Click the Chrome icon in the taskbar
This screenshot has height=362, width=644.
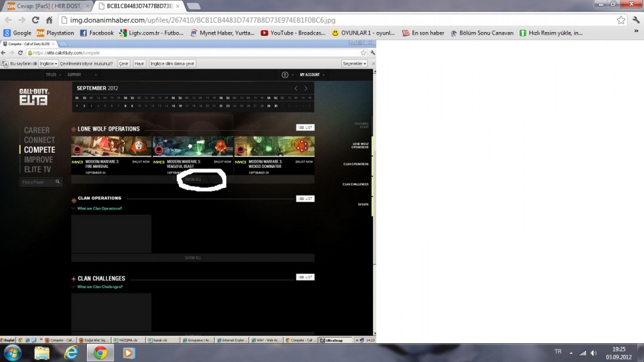pos(100,353)
